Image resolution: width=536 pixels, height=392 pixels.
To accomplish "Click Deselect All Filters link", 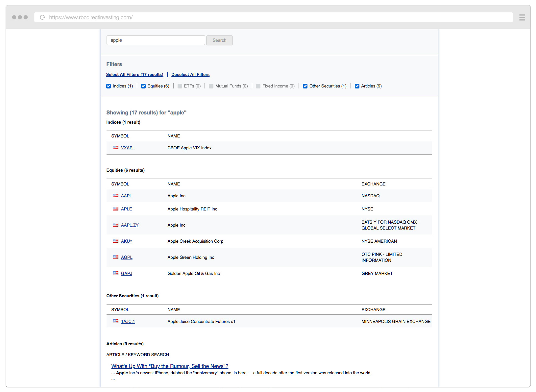I will tap(190, 75).
